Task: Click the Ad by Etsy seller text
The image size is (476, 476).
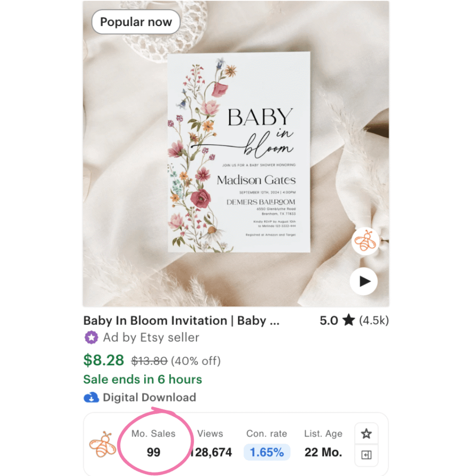Action: coord(151,337)
